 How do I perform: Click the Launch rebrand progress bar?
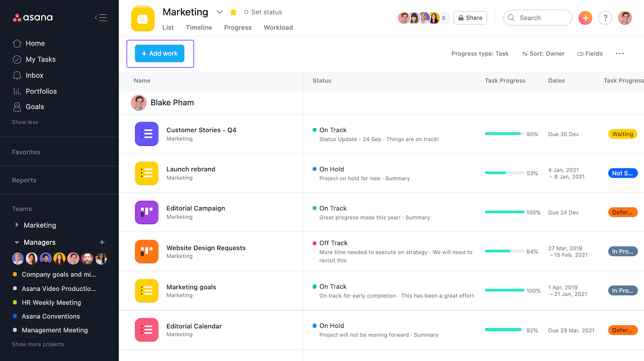[x=504, y=173]
